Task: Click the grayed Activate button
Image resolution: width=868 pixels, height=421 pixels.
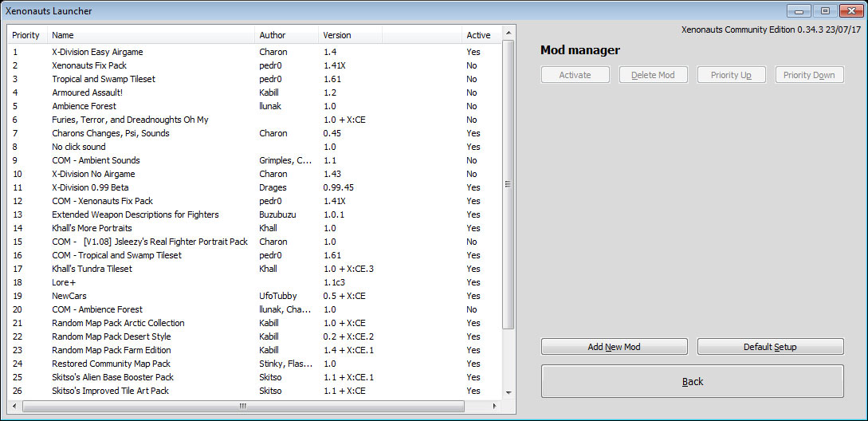Action: [575, 75]
